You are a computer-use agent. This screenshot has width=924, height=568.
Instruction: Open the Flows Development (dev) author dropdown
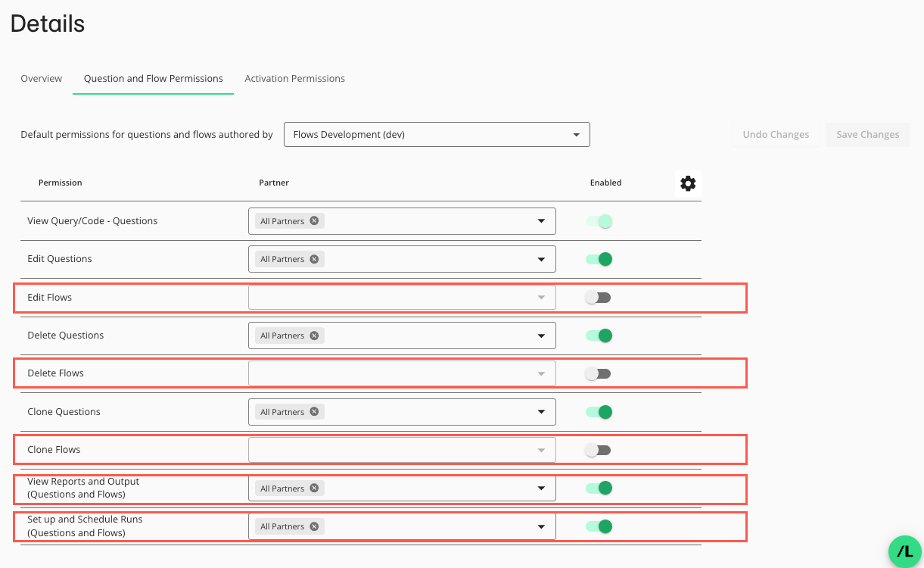click(x=437, y=135)
